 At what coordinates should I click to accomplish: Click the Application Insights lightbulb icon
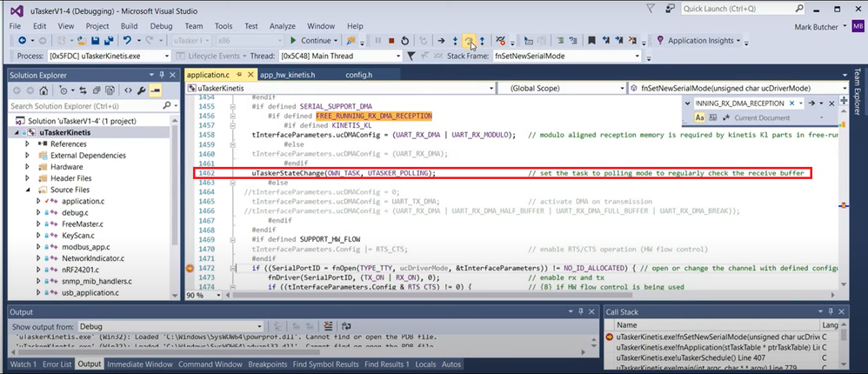click(660, 40)
